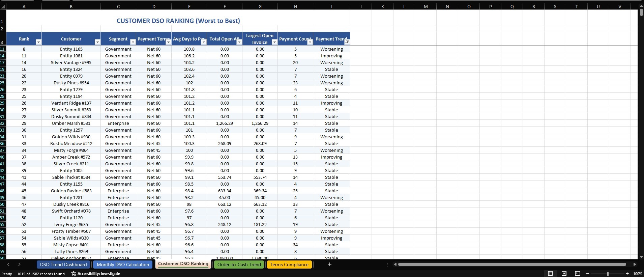Select Payment Count 33 cell
The width and height of the screenshot is (644, 277).
tap(295, 204)
